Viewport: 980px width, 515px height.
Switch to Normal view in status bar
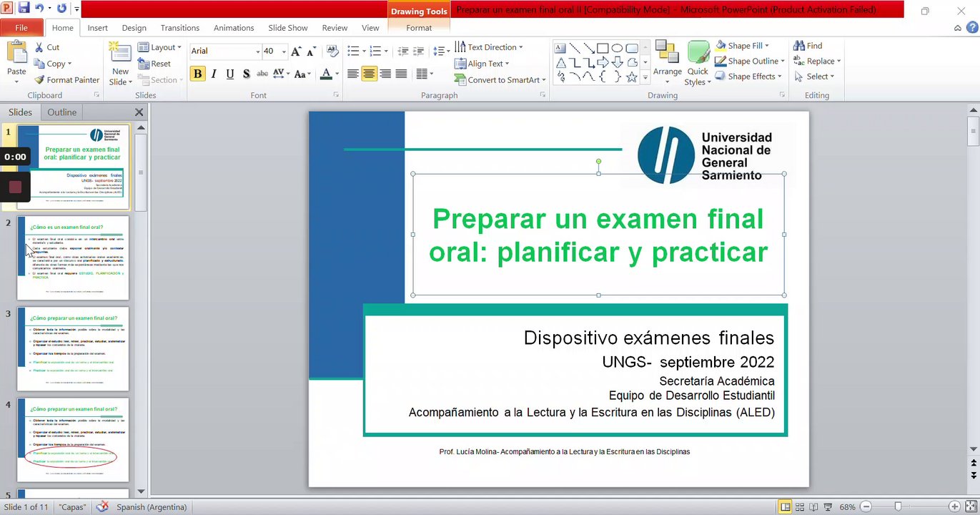tap(786, 506)
